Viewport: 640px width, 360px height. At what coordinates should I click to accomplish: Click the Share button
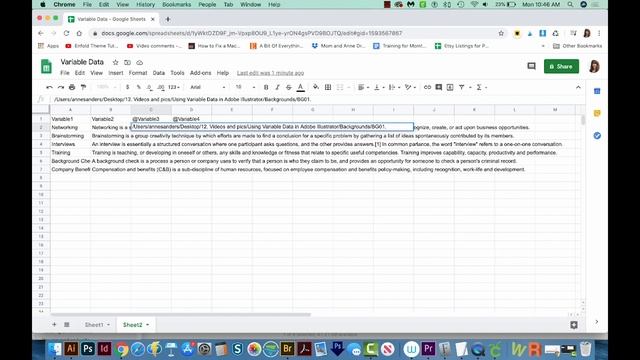point(561,66)
